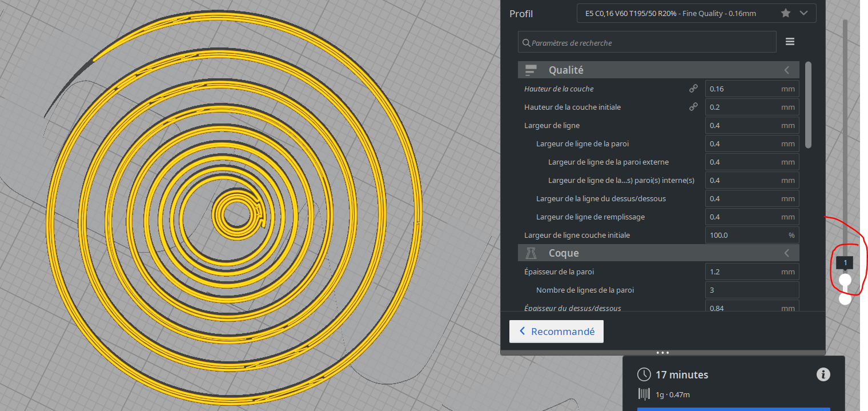The image size is (868, 411).
Task: Edit the Épaisseur de la paroi value field
Action: [752, 272]
